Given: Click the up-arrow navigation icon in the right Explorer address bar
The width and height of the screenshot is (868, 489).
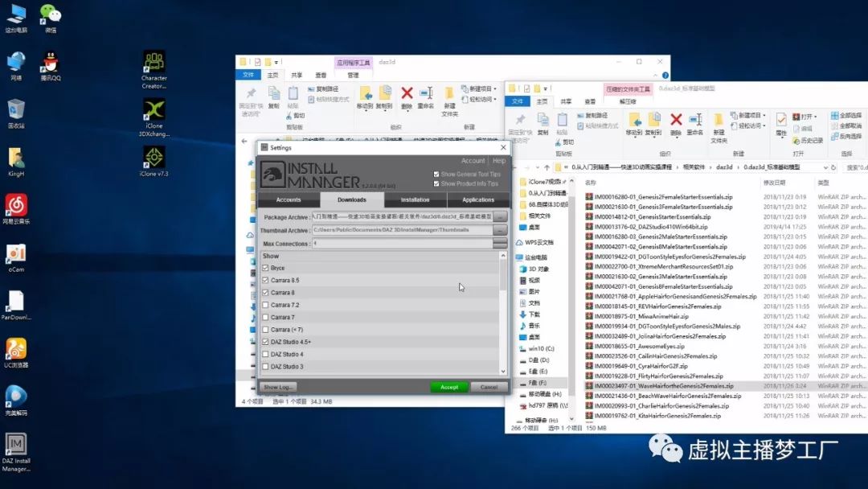Looking at the screenshot, I should point(547,167).
